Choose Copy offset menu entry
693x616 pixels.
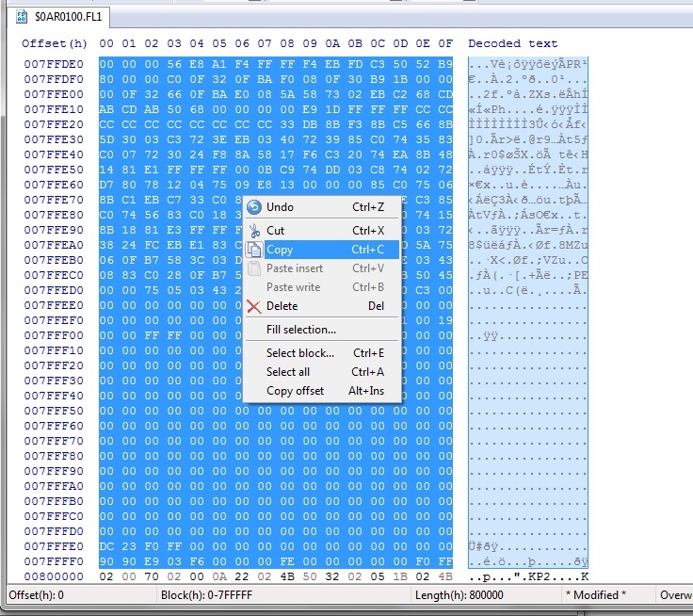click(323, 391)
